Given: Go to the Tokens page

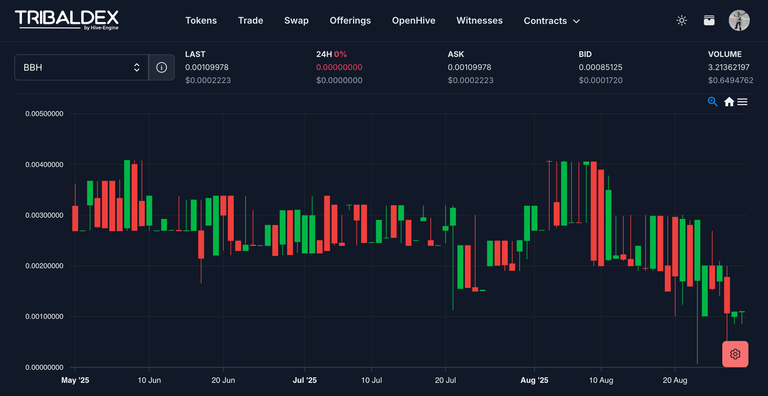Looking at the screenshot, I should (201, 21).
